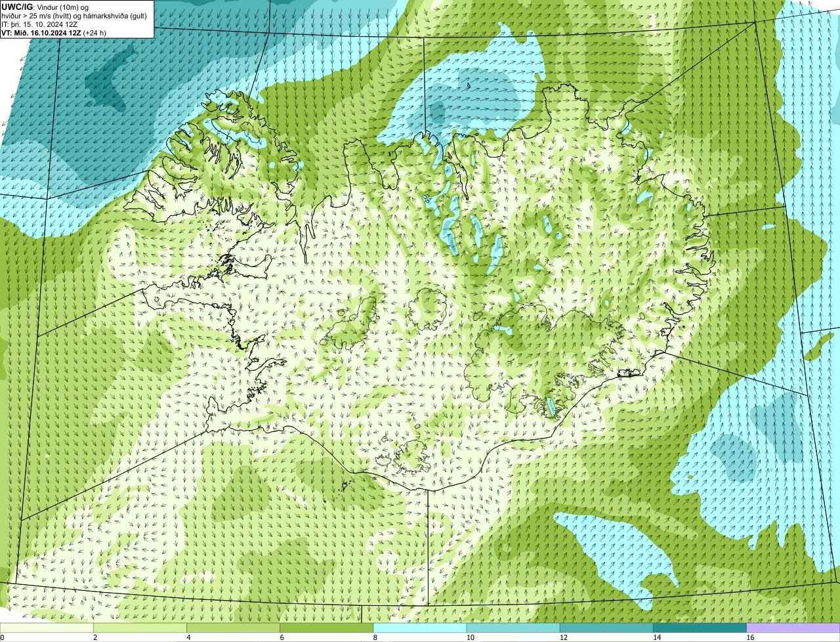Screen dimensions: 840x642
Task: Click the '4' label on the wind scale
Action: pyautogui.click(x=189, y=637)
